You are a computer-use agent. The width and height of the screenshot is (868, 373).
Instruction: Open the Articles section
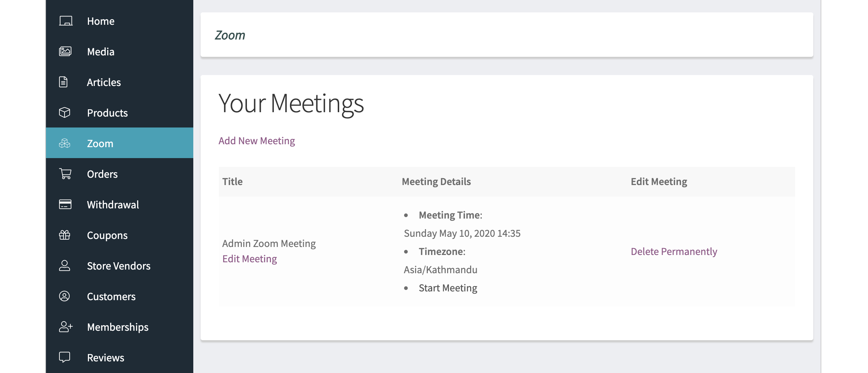(120, 82)
